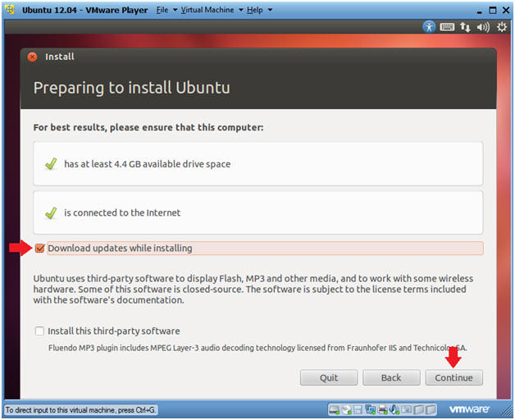Open the power/session gear menu

[502, 27]
